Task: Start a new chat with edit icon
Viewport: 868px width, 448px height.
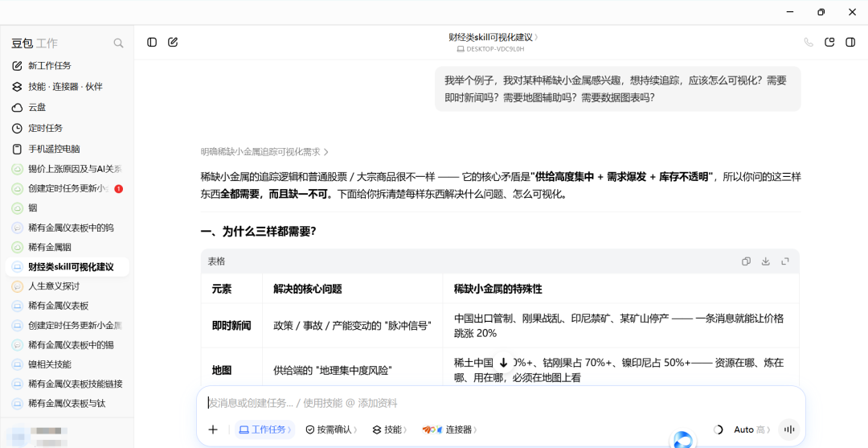Action: pyautogui.click(x=173, y=42)
